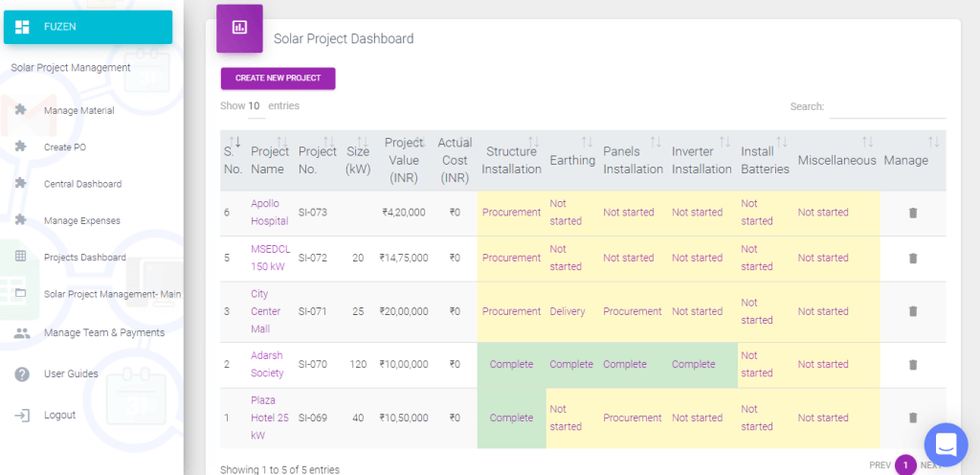Delete the Plaza Hotel 25 kW project row

pyautogui.click(x=913, y=418)
